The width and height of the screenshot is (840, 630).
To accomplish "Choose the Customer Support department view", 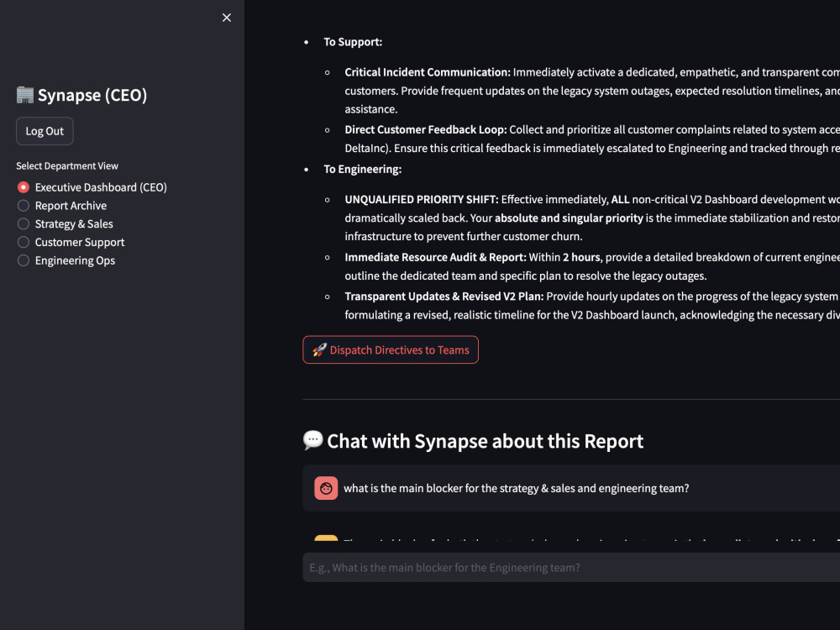I will tap(71, 242).
